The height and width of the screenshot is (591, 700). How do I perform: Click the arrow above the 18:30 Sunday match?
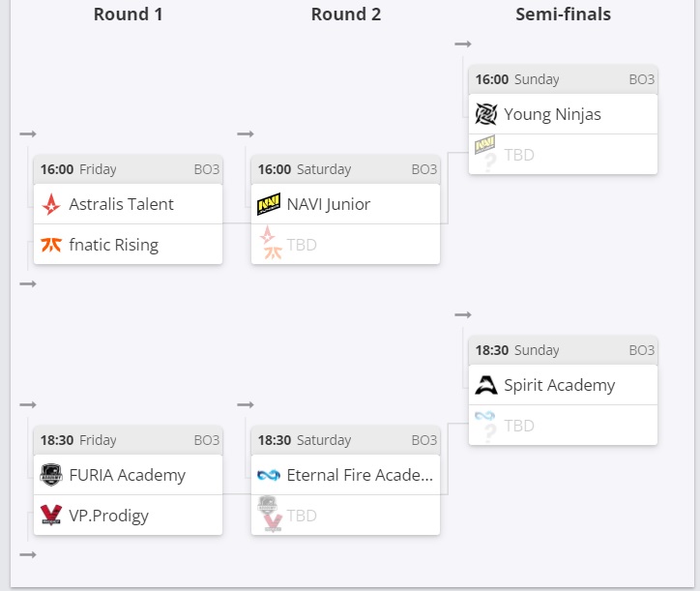(463, 314)
